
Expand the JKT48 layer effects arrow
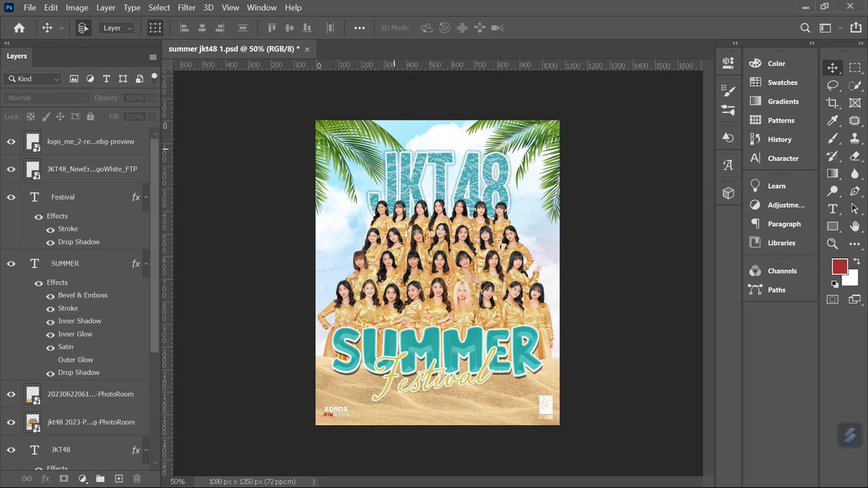click(146, 450)
